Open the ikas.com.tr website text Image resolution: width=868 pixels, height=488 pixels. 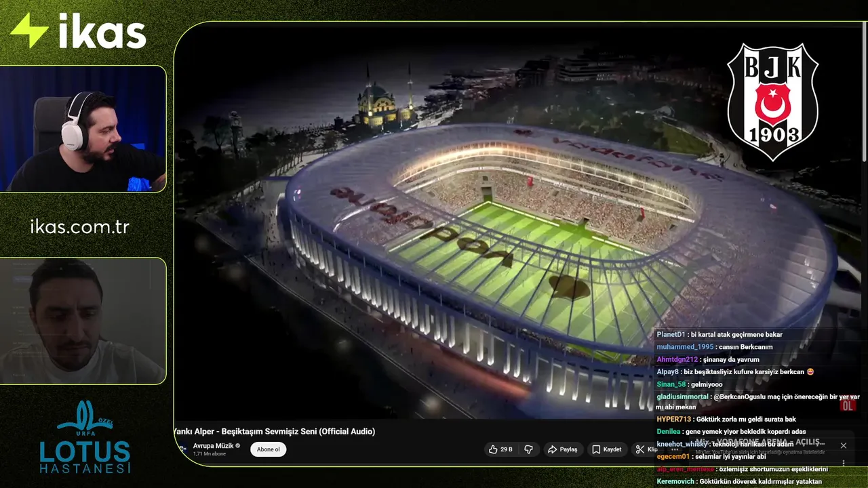(x=80, y=226)
